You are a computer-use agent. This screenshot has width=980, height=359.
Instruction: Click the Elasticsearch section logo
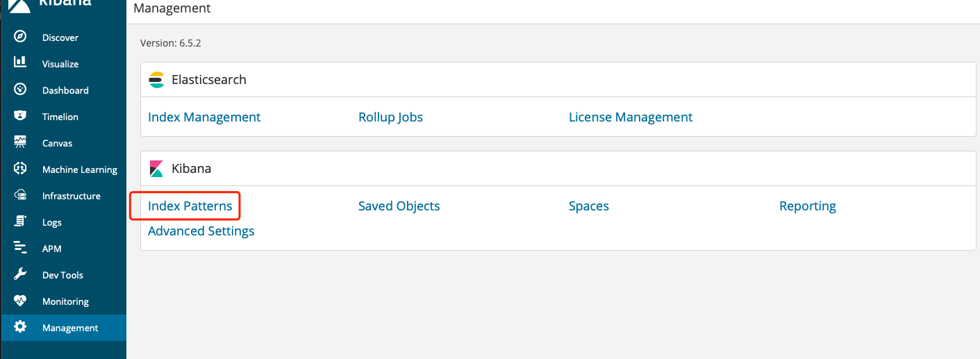click(x=156, y=80)
